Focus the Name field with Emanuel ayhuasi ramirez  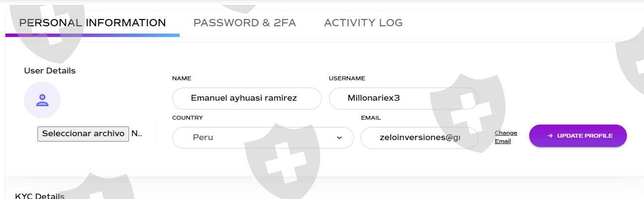pos(247,98)
